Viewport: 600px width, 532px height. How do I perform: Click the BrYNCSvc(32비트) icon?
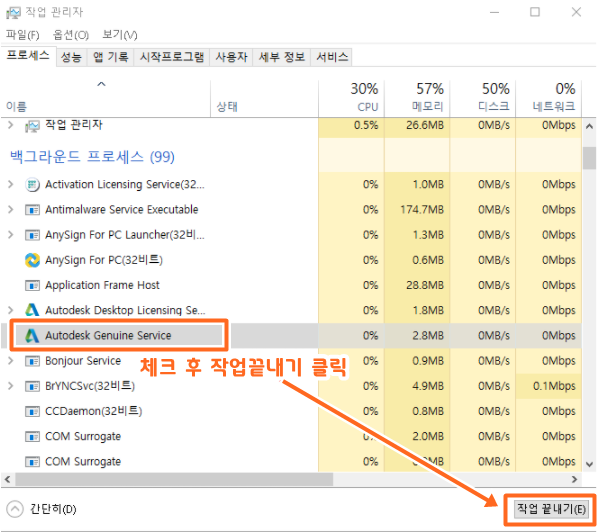32,386
